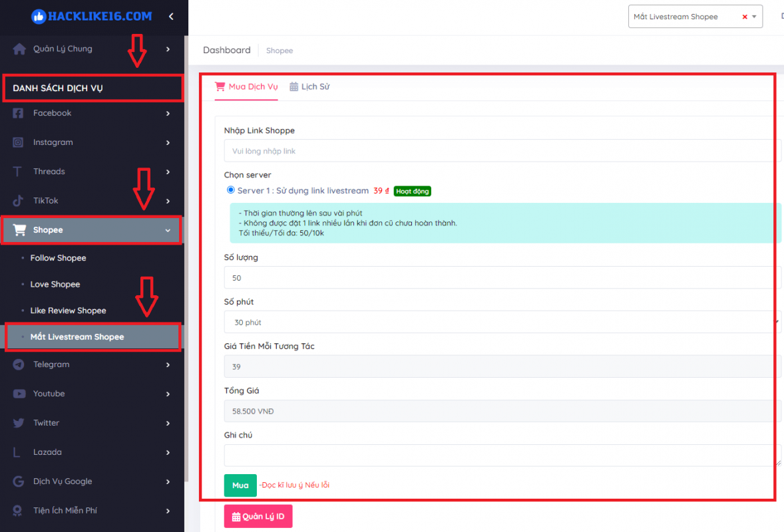Select the Instagram sidebar icon

[18, 142]
